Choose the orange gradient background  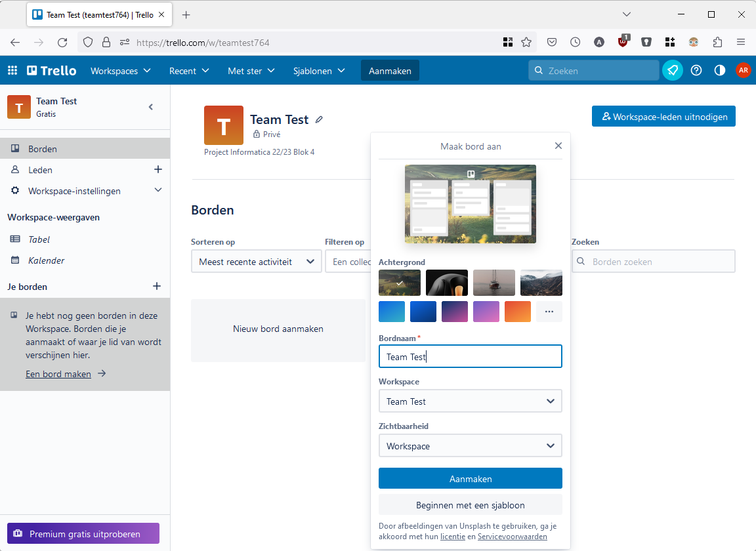pos(518,312)
